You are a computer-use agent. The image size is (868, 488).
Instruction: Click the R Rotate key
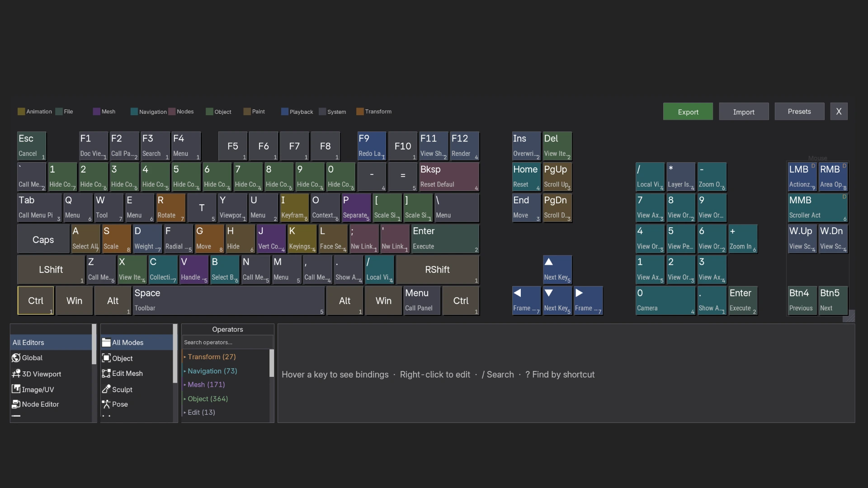pyautogui.click(x=171, y=208)
